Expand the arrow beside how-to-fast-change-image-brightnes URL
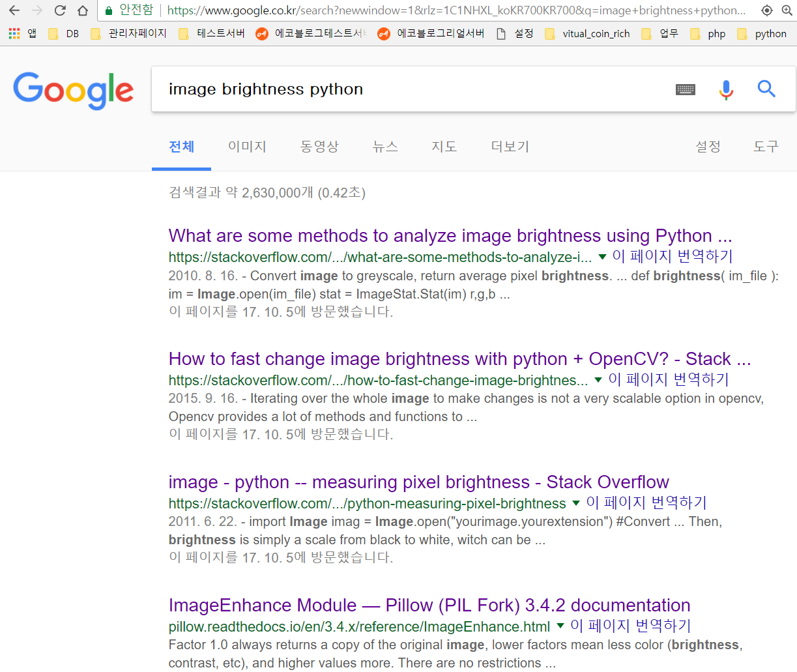Screen dimensions: 797x672 (x=598, y=380)
